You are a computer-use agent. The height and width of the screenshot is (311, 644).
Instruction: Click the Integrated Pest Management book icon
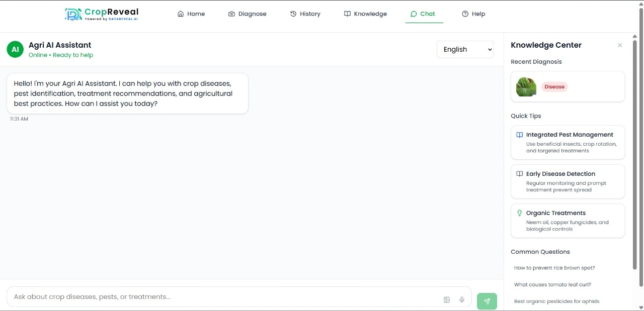pos(519,134)
